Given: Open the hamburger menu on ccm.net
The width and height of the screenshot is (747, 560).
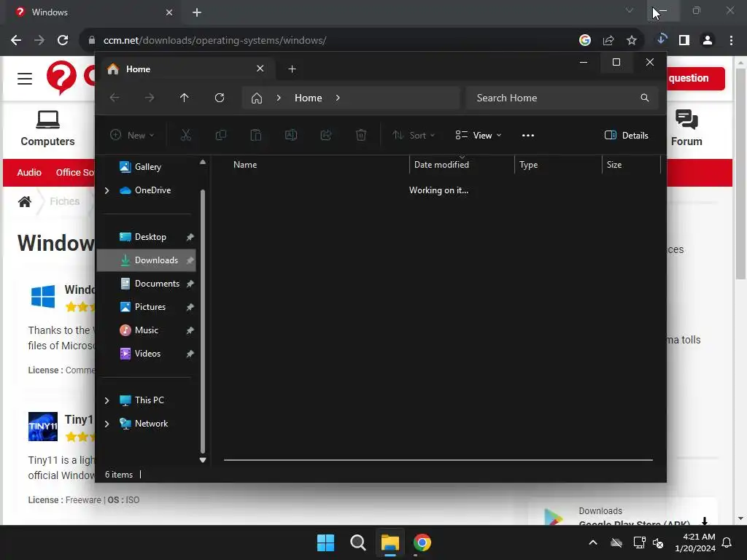Looking at the screenshot, I should (25, 79).
